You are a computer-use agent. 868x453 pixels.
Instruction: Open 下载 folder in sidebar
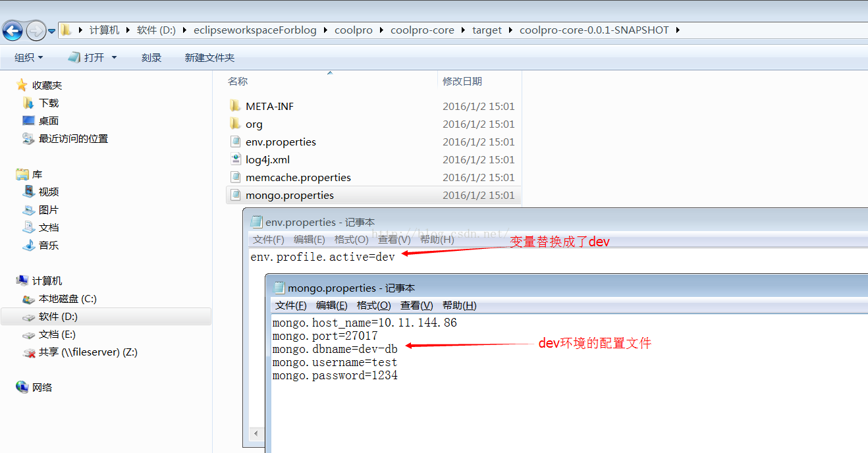pos(49,103)
